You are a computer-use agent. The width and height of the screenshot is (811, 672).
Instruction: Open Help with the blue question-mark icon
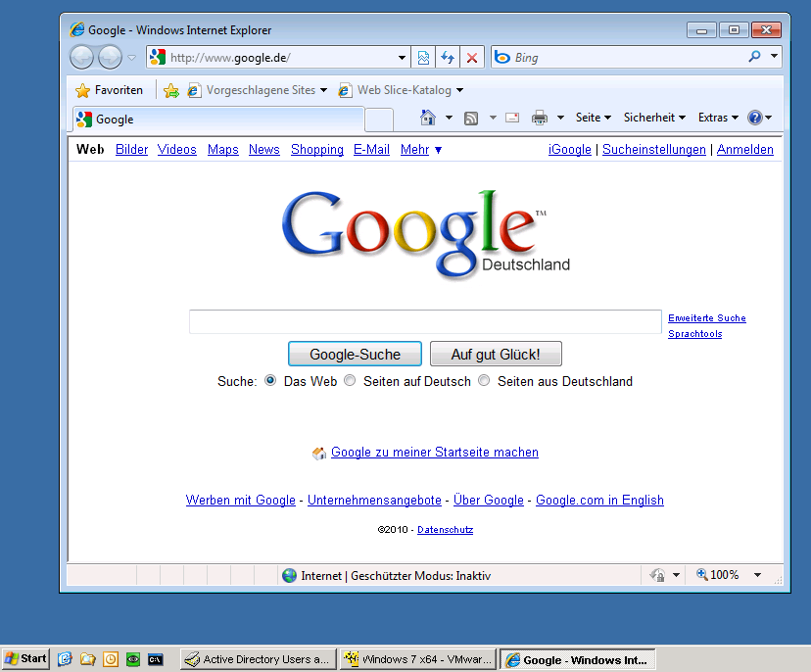point(754,118)
